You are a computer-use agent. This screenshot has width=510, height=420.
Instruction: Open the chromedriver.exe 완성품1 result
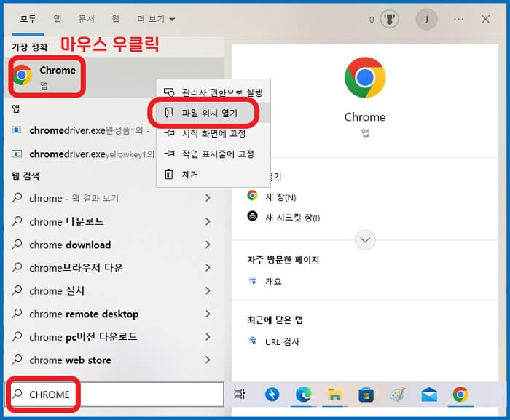click(x=82, y=130)
